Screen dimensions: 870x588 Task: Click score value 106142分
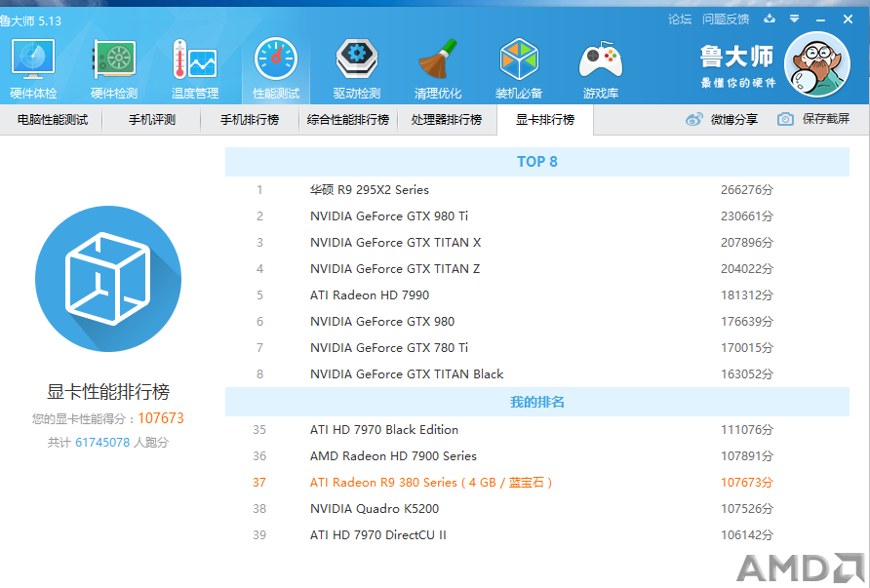pos(747,535)
